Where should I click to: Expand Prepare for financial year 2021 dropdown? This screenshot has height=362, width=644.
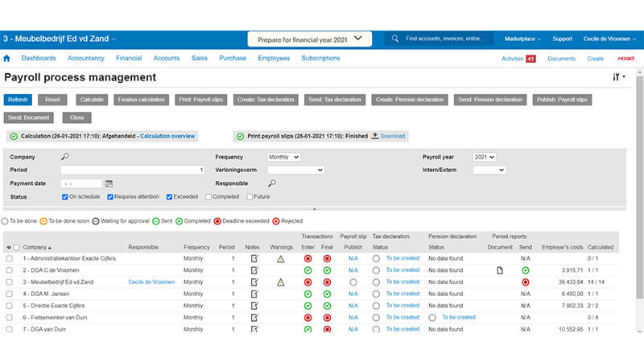[310, 39]
